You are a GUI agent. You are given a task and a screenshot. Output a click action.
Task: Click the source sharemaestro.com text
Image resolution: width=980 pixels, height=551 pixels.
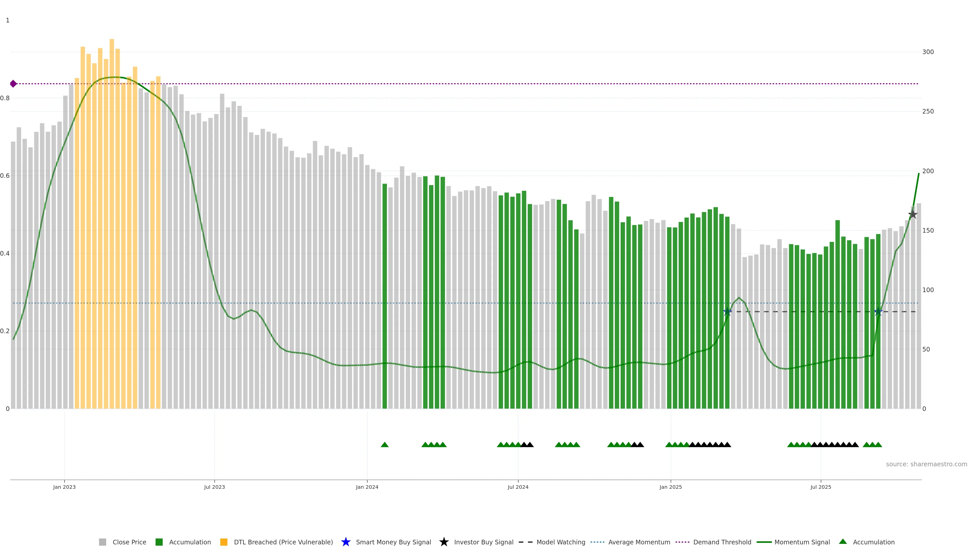point(926,464)
